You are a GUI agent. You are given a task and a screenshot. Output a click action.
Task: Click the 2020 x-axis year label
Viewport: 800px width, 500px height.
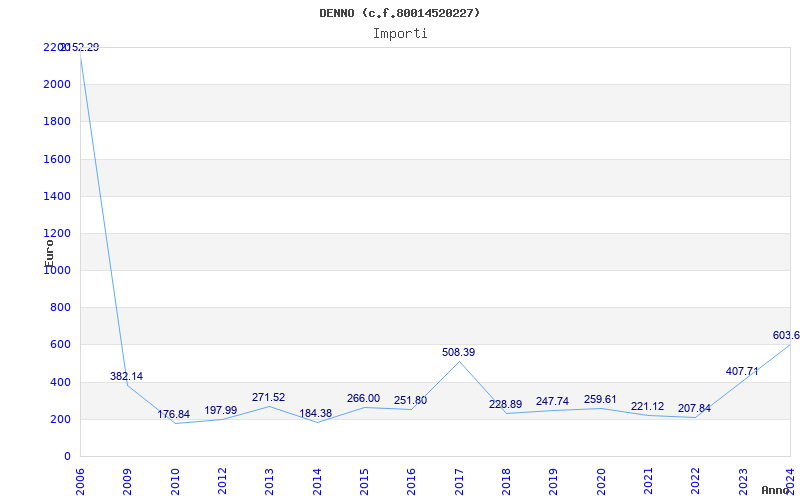601,481
